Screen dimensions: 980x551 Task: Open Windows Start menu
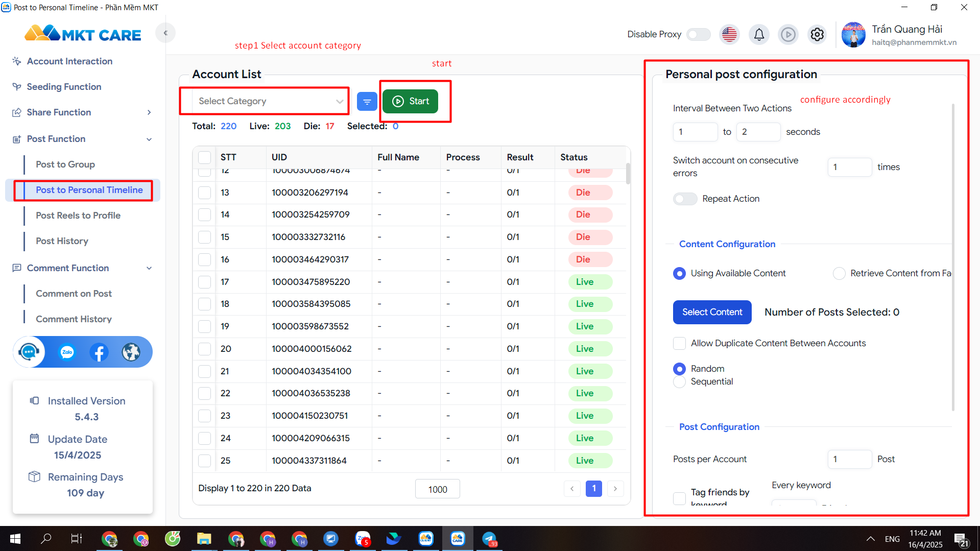[15, 539]
